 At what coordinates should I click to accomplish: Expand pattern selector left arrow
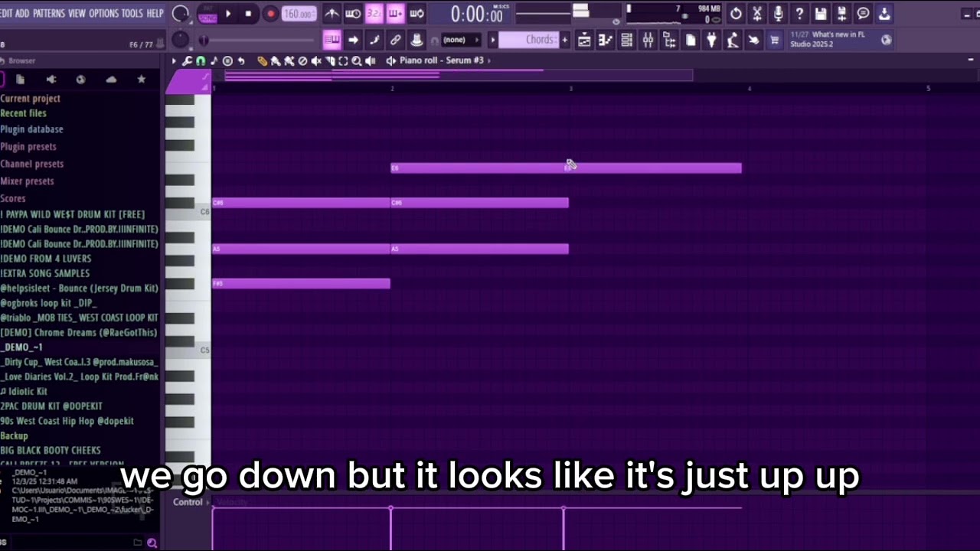[492, 40]
